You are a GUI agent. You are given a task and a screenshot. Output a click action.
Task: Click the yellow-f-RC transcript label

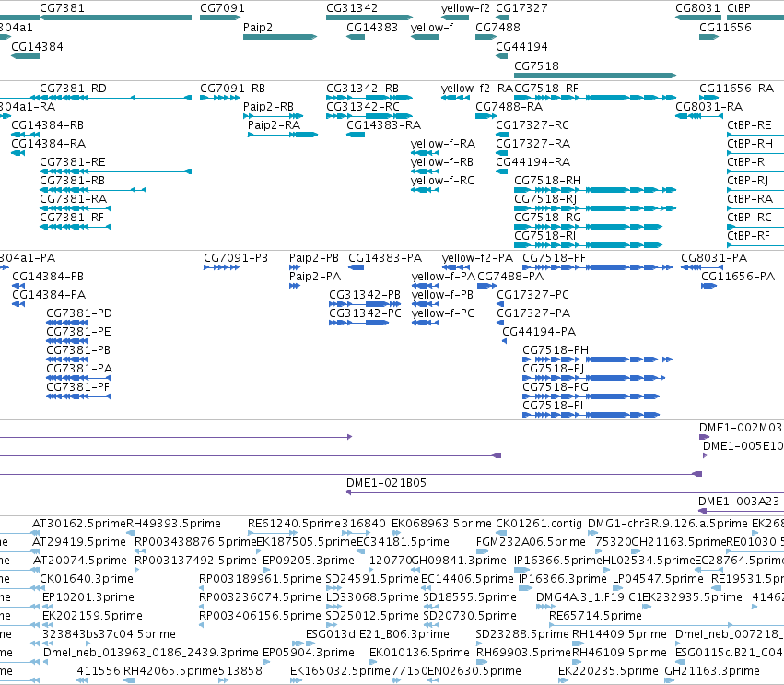point(442,180)
